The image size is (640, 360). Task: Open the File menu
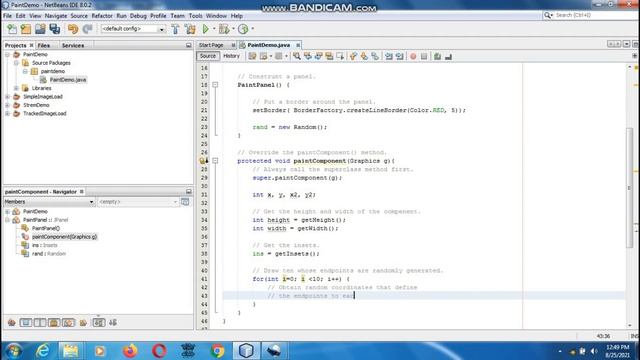[x=7, y=16]
